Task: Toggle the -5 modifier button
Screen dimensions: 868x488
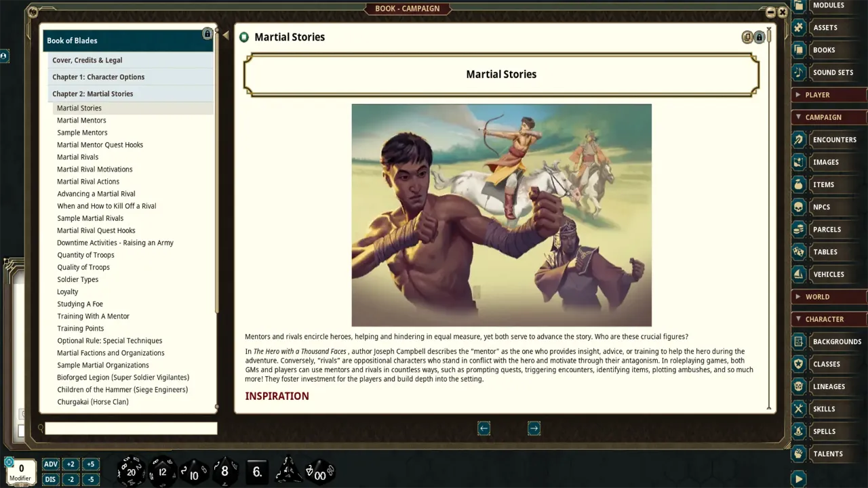Action: pos(91,479)
